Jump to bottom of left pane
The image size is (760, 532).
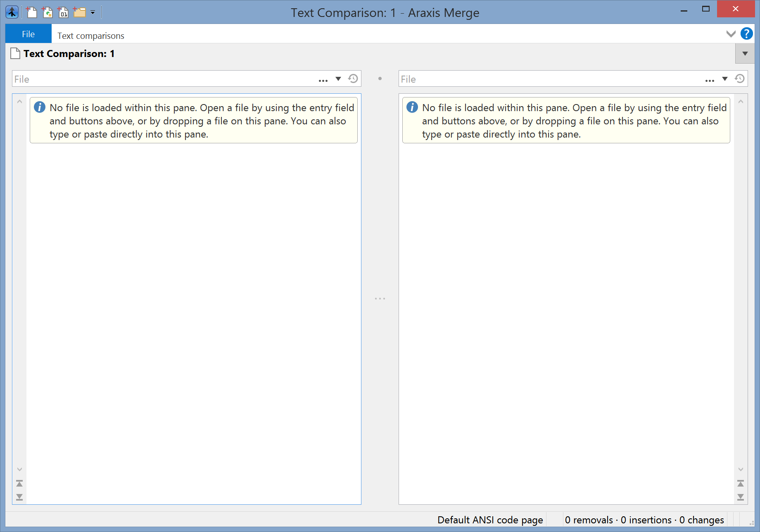19,497
